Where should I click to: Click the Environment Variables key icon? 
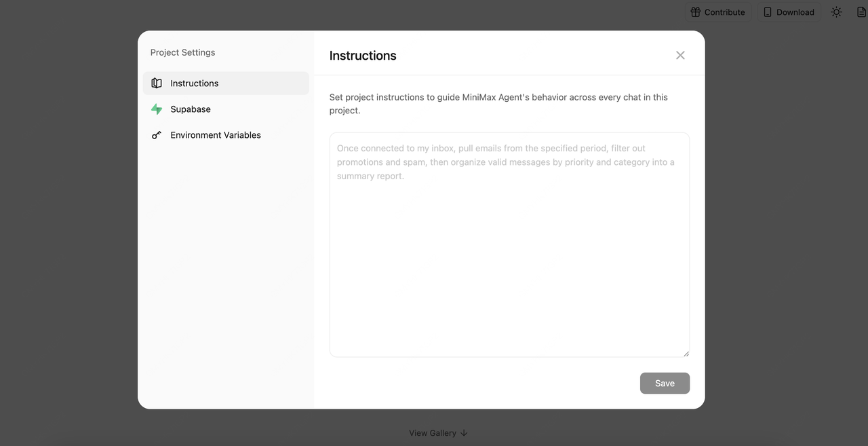[157, 135]
